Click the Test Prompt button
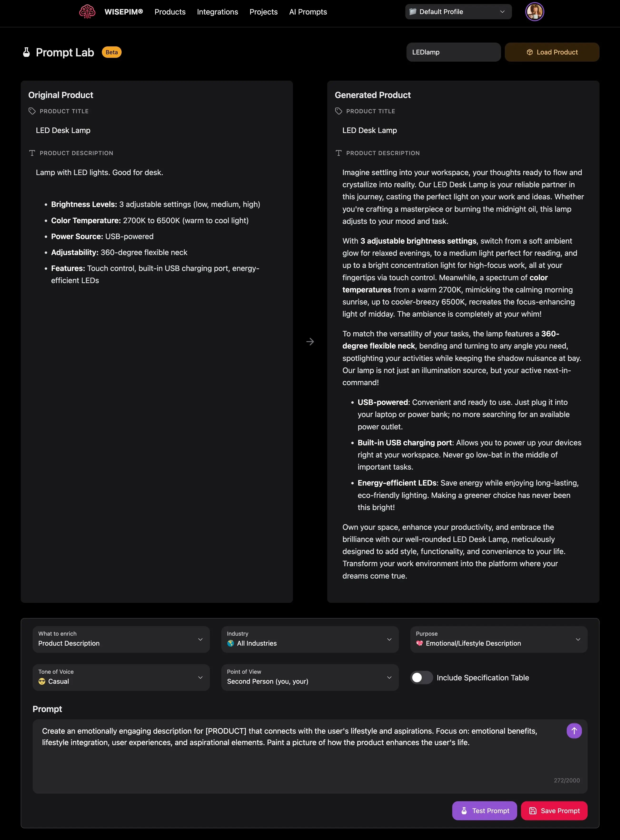The width and height of the screenshot is (620, 840). tap(484, 811)
